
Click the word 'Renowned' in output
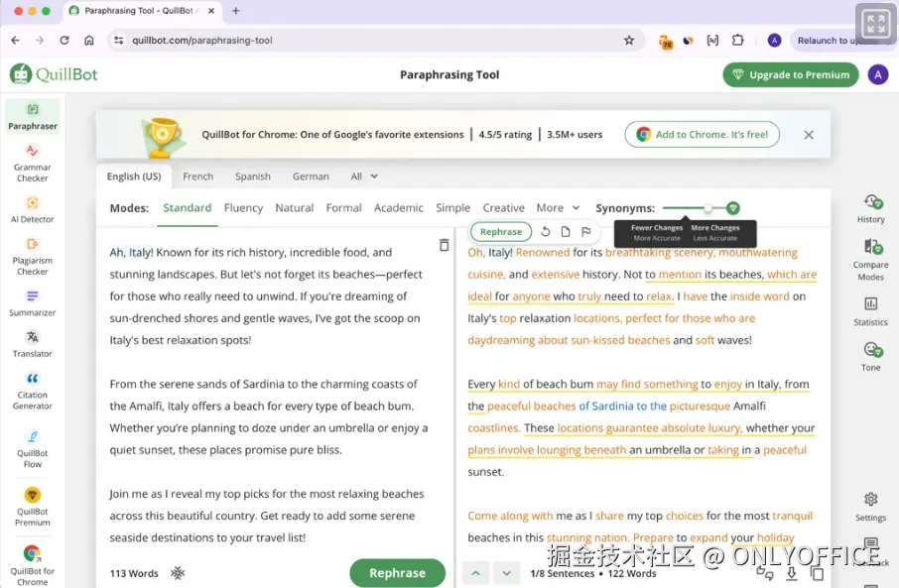pyautogui.click(x=543, y=252)
